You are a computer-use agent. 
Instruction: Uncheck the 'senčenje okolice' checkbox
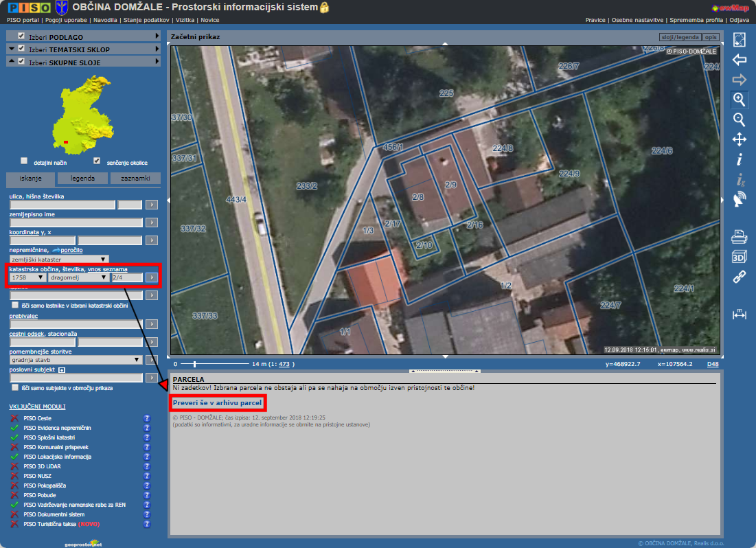[x=97, y=161]
